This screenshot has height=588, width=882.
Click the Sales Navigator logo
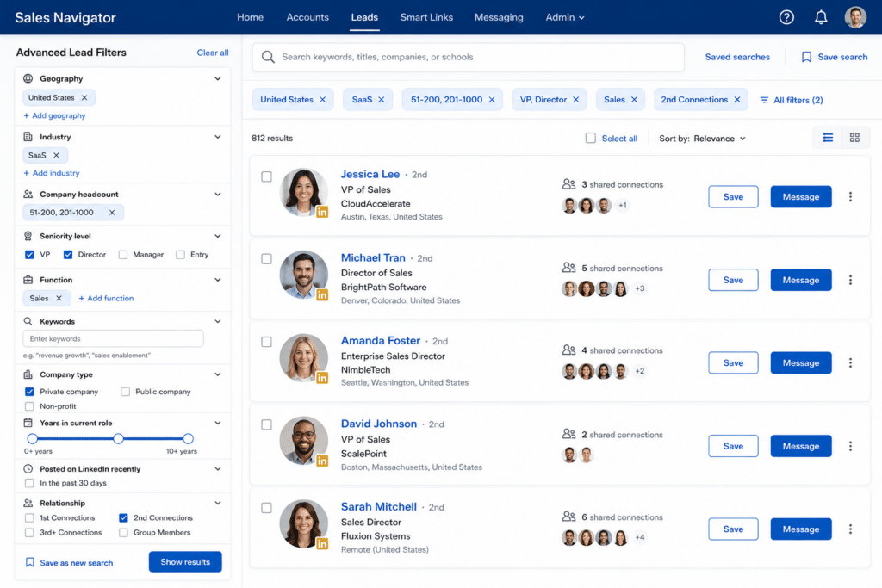[x=65, y=17]
